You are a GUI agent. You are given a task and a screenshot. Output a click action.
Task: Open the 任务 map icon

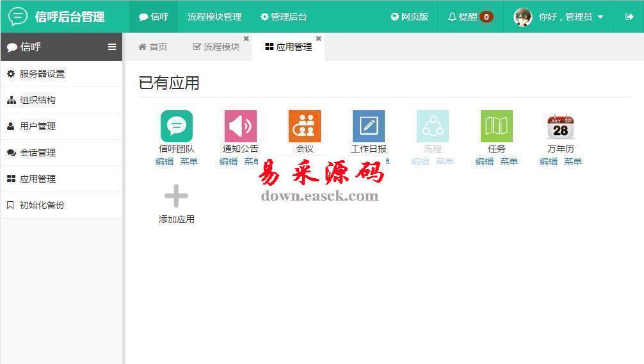(496, 126)
